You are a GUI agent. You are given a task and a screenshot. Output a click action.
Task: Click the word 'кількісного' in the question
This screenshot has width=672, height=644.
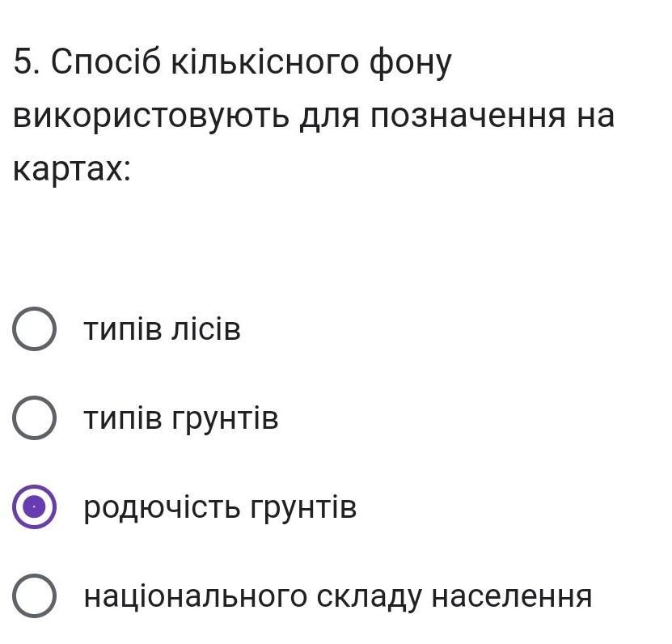[x=265, y=63]
